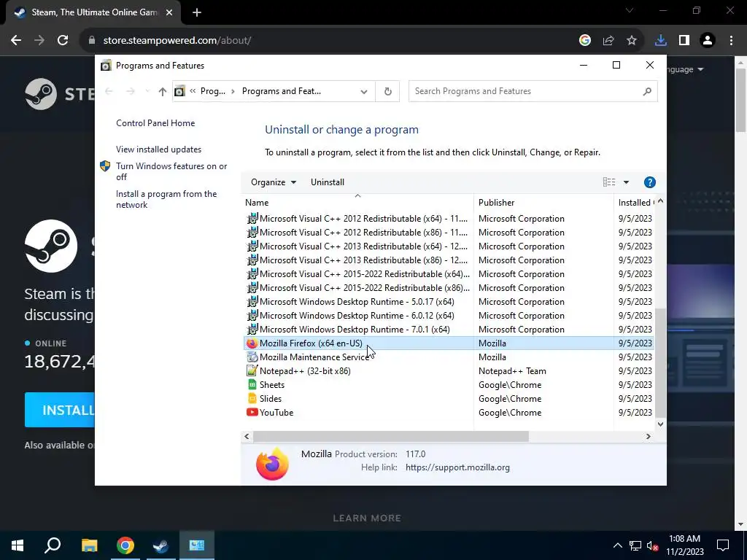Click the vertical scrollbar down arrow in list
Image resolution: width=747 pixels, height=560 pixels.
pos(660,424)
